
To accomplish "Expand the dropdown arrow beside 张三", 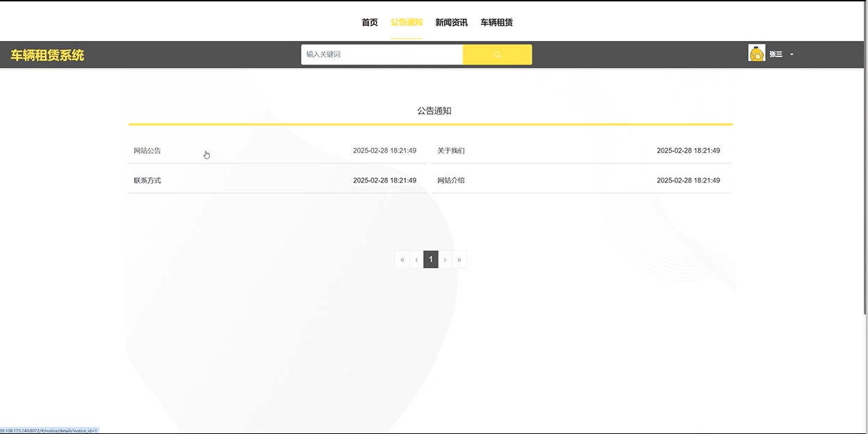I will pos(792,54).
